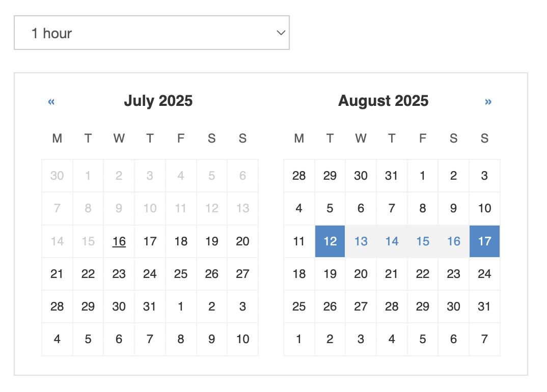Screen dimensions: 547x392
Task: Click the range end August 17
Action: pyautogui.click(x=484, y=241)
